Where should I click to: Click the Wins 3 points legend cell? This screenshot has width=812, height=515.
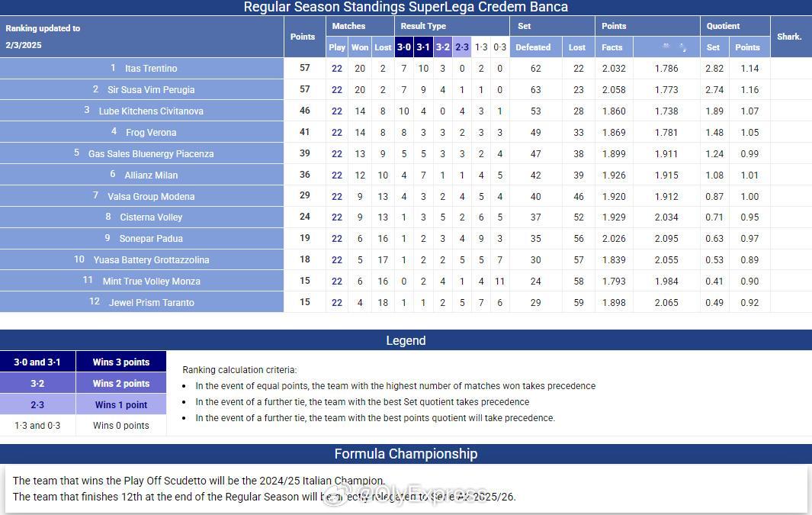pyautogui.click(x=121, y=362)
